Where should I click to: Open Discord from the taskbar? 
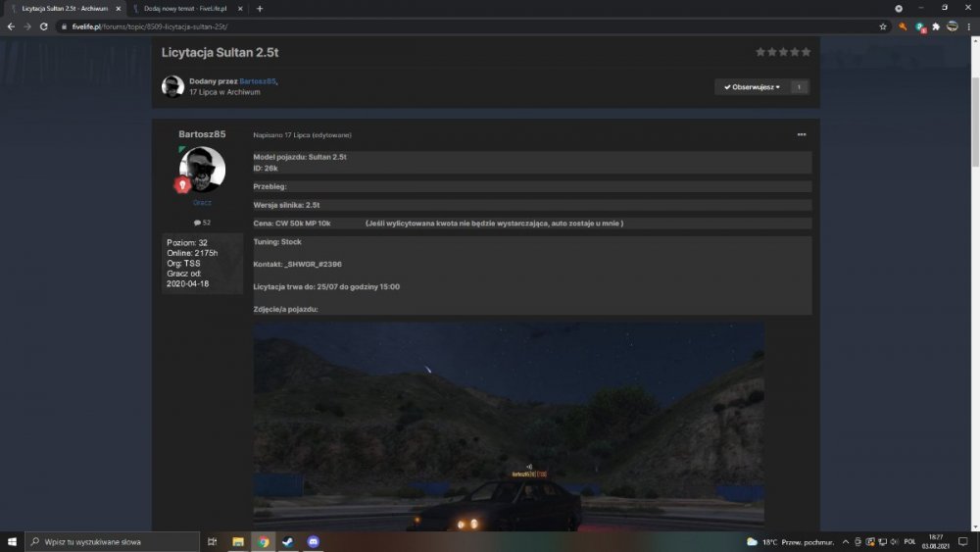[314, 541]
